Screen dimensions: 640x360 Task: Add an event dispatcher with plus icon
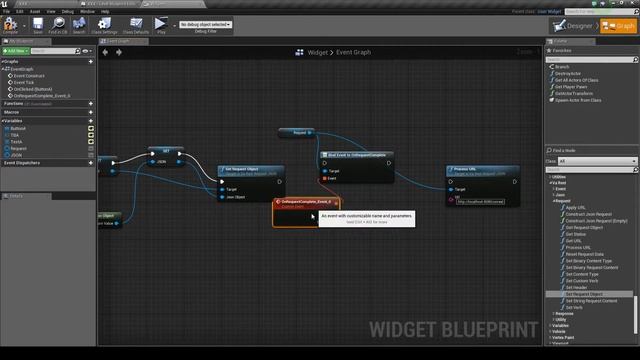click(91, 163)
